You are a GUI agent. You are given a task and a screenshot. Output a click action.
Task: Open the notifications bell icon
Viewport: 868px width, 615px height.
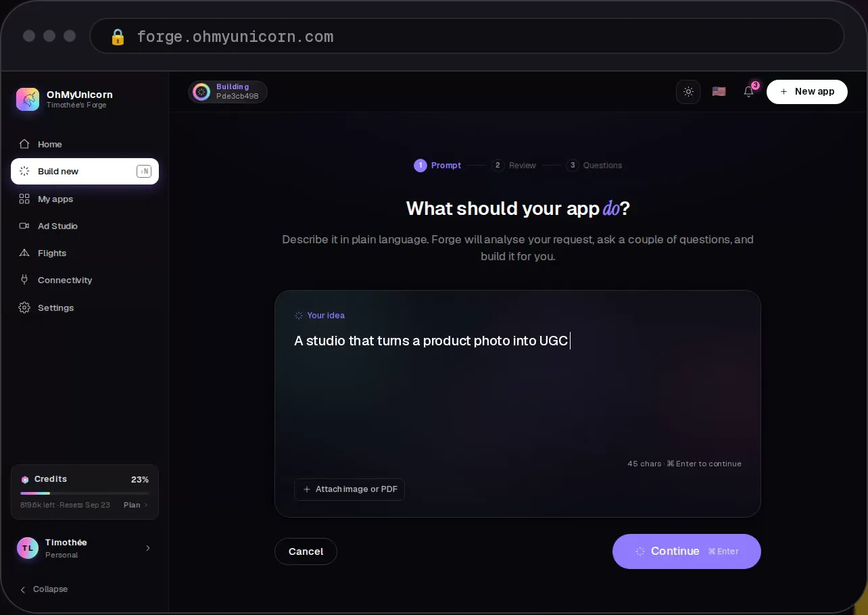(x=748, y=91)
